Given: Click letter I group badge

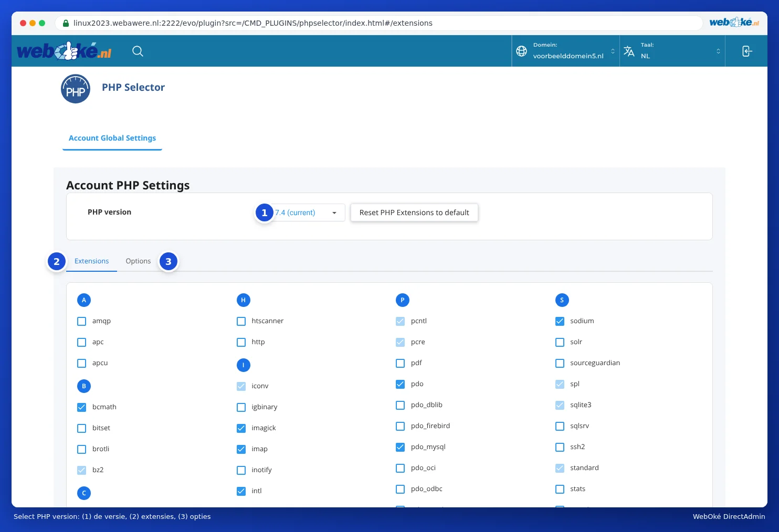Looking at the screenshot, I should pyautogui.click(x=243, y=365).
